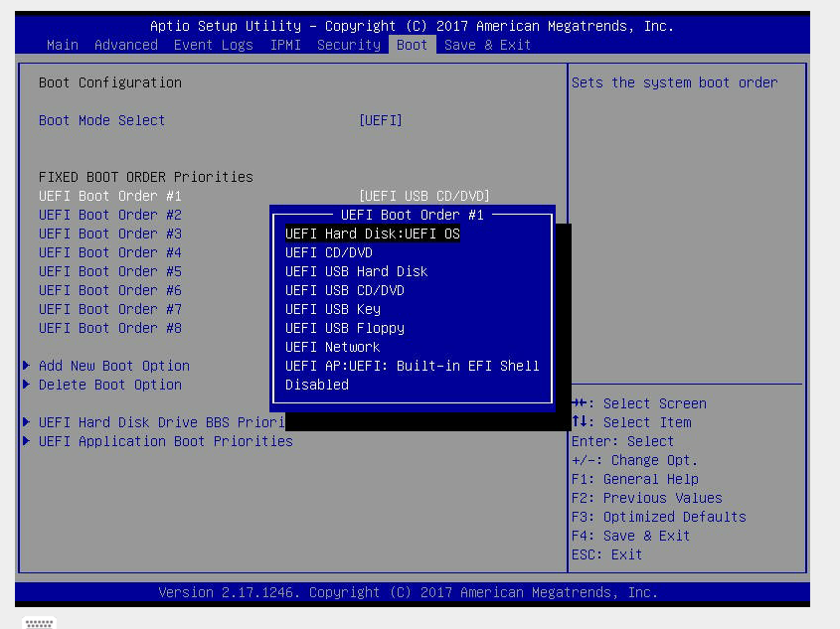840x629 pixels.
Task: Select UEFI Boot Order #2
Action: tap(109, 215)
